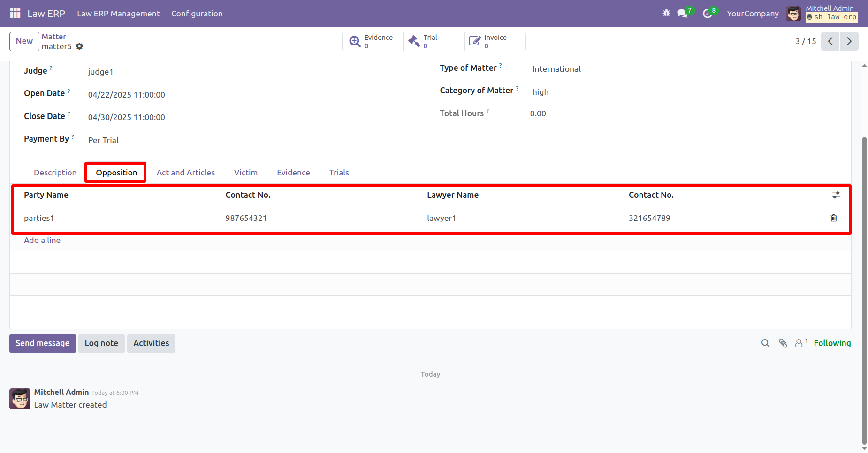Delete the parties1 row trash icon

click(834, 218)
